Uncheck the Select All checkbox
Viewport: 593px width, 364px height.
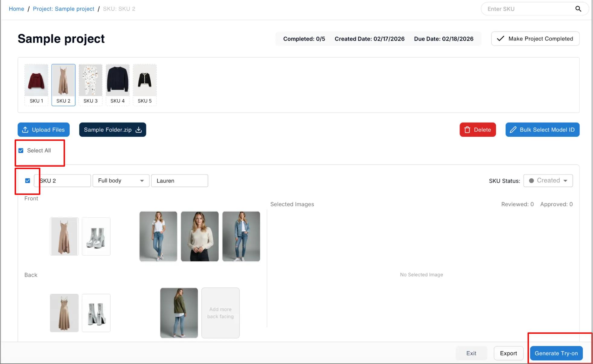click(x=21, y=150)
